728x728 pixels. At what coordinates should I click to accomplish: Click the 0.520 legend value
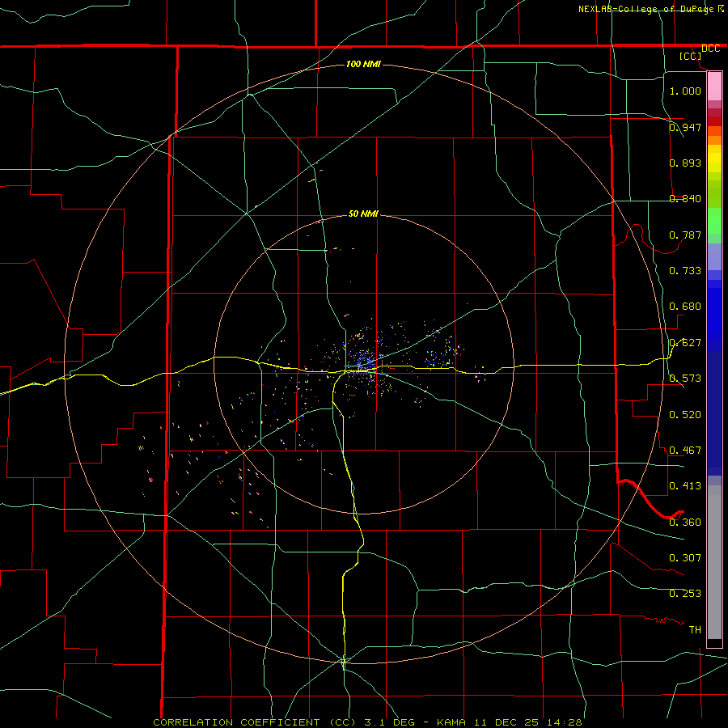pos(685,415)
